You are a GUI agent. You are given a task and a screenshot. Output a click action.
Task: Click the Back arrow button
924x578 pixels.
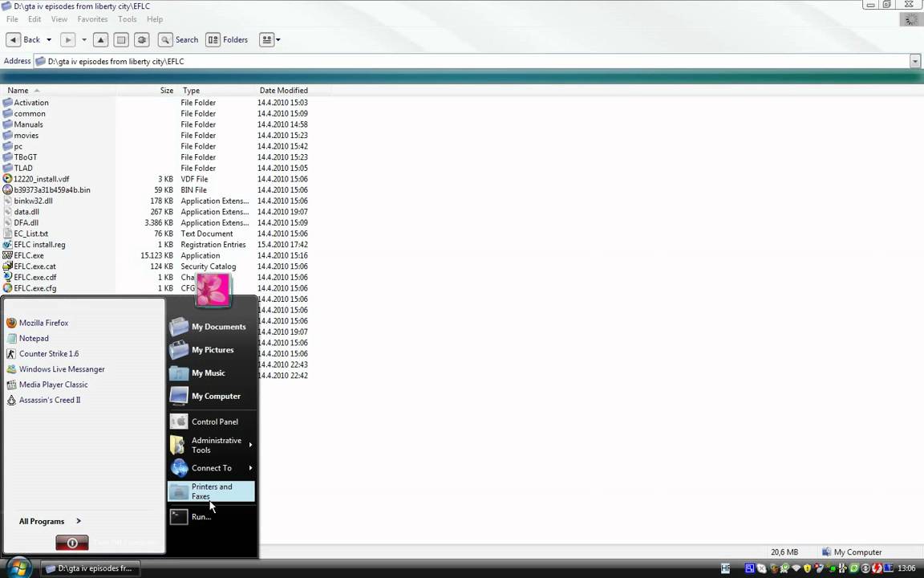click(x=13, y=39)
